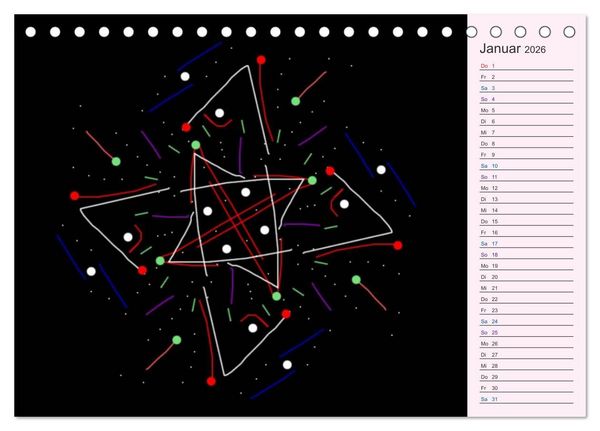
Task: Select the 'So 18' calendar row
Action: coord(527,255)
